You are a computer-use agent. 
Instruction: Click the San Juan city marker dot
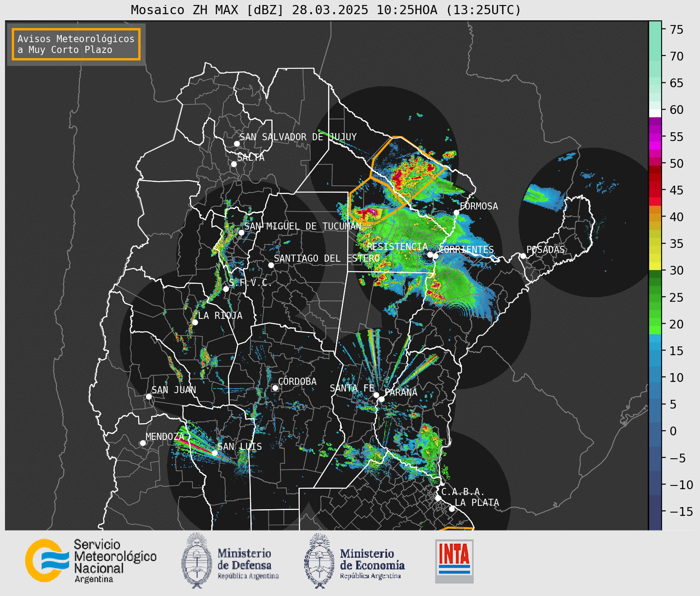coord(149,396)
